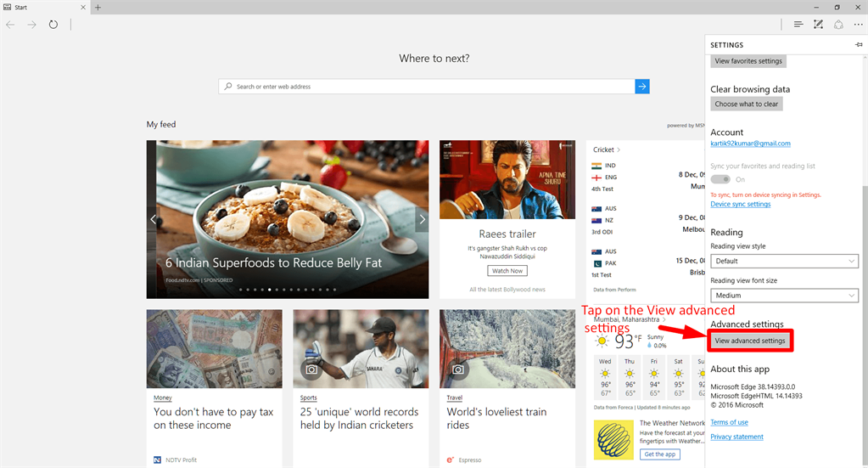Click the Weather Network globe logo
This screenshot has height=468, width=868.
pyautogui.click(x=613, y=440)
